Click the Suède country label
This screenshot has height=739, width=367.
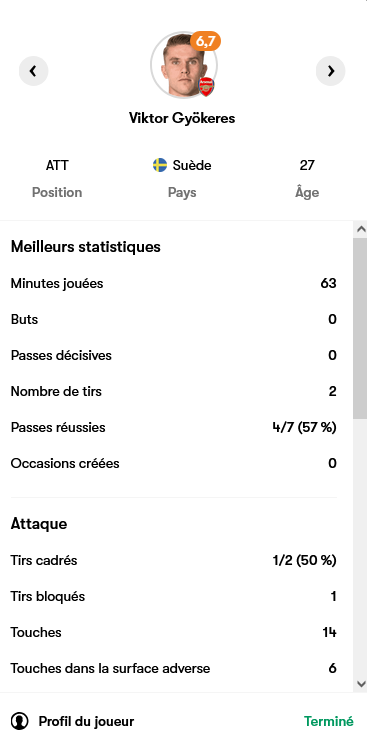tap(192, 165)
